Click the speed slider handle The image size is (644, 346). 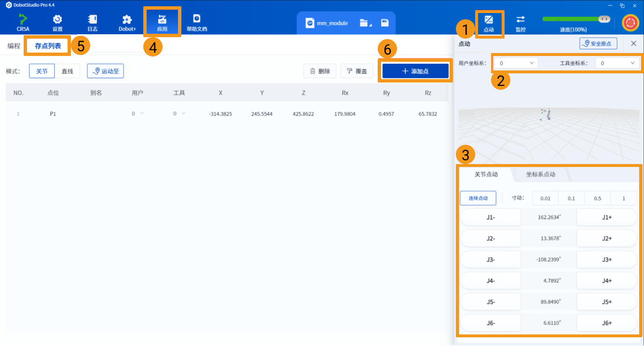(x=603, y=19)
